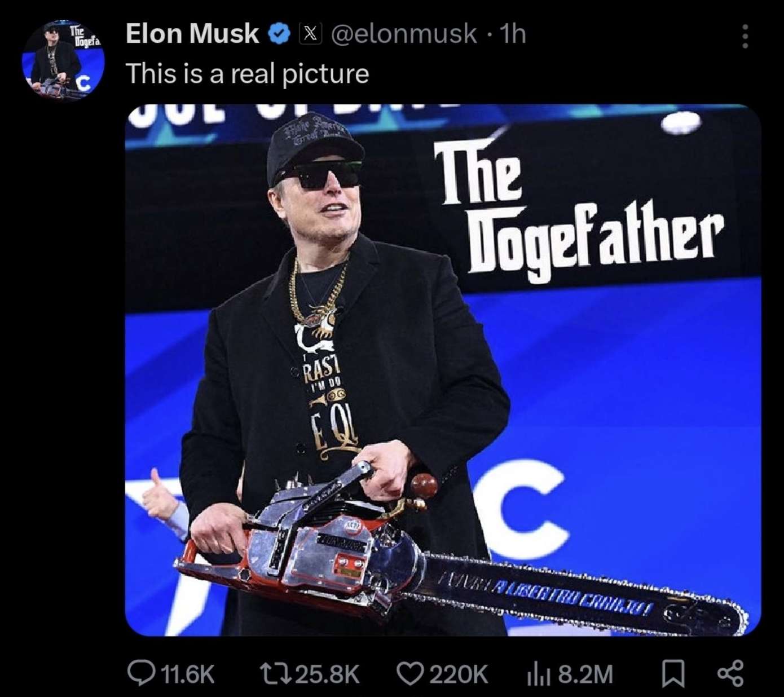Screen dimensions: 784x697
Task: Click the @elonmusk handle
Action: coord(403,34)
